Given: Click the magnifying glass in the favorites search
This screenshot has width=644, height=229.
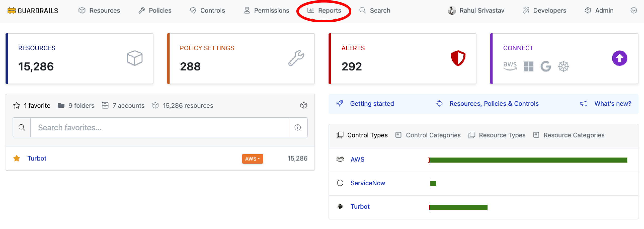Looking at the screenshot, I should [x=21, y=127].
